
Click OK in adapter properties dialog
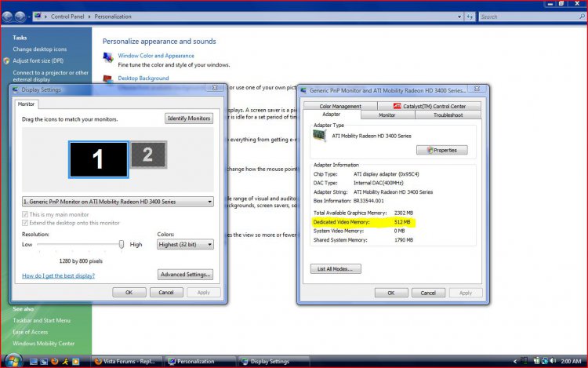391,293
